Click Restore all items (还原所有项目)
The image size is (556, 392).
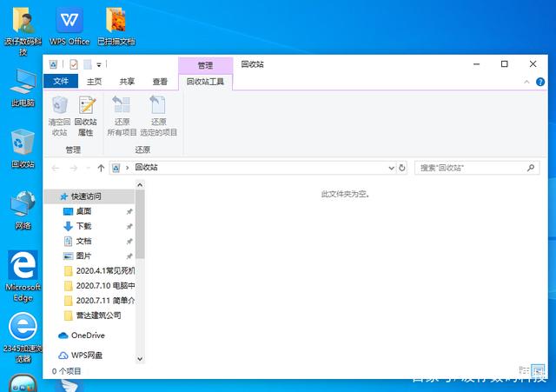[122, 116]
